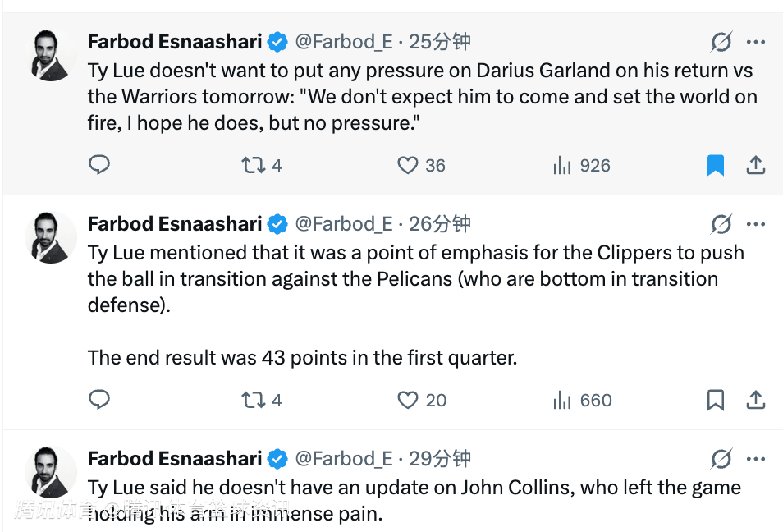Share the Darius Garland tweet
This screenshot has width=783, height=532.
(756, 165)
